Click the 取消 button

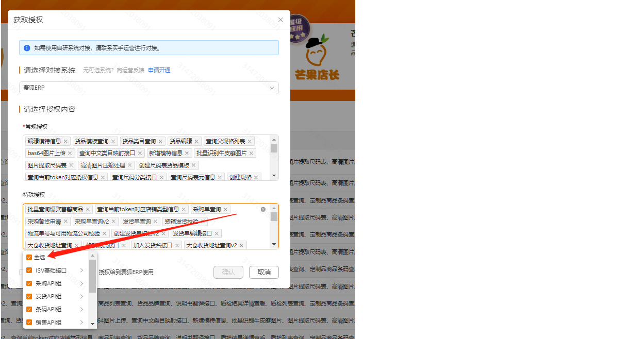(x=264, y=272)
